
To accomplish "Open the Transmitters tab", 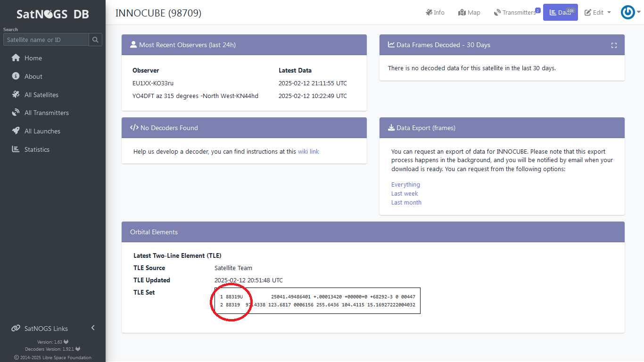I will pos(515,13).
